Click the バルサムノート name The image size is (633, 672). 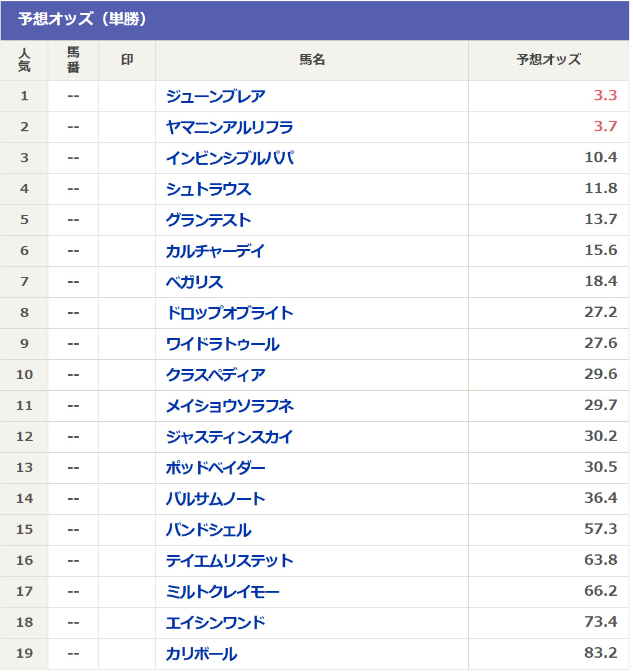[x=216, y=499]
